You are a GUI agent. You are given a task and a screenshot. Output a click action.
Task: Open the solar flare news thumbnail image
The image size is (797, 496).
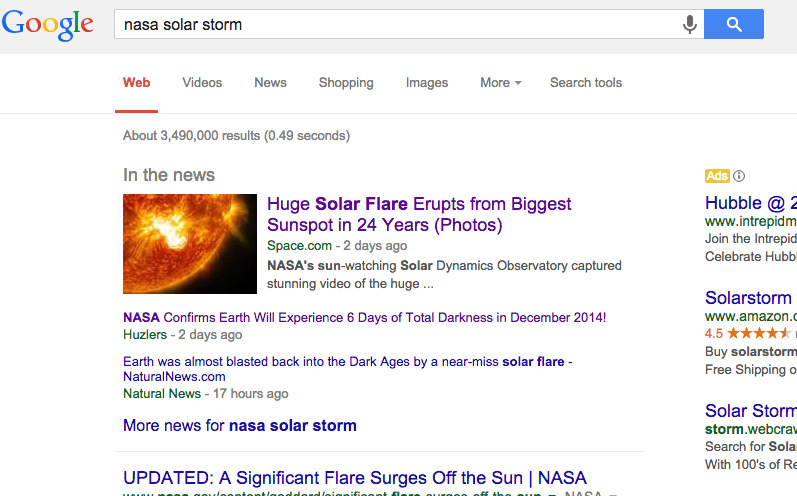[x=190, y=244]
